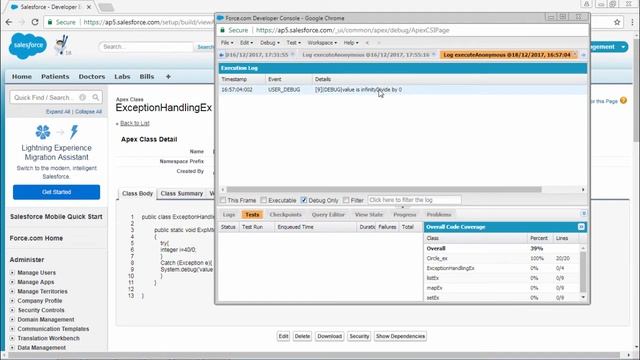
Task: Open the Edit menu dropdown
Action: [246, 42]
